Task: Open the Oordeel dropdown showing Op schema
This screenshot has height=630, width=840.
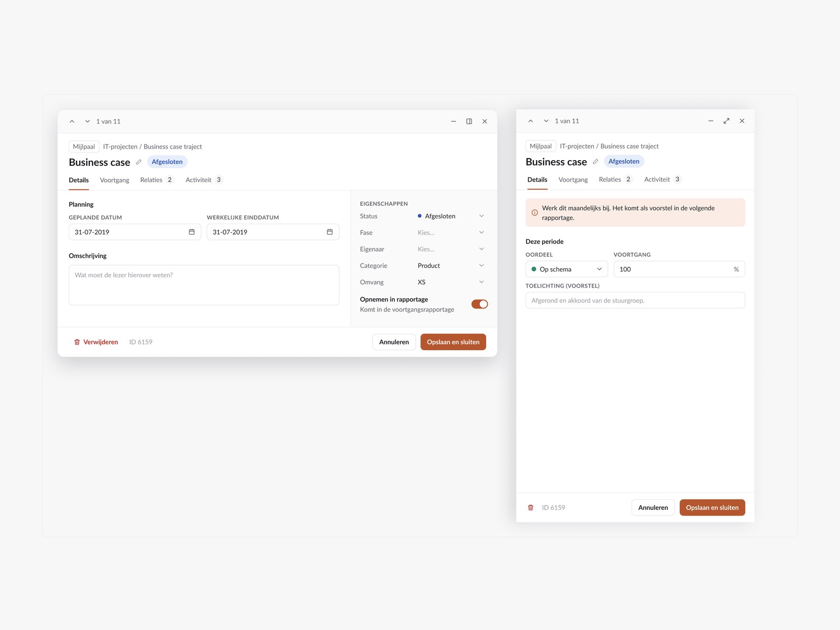Action: [x=566, y=269]
